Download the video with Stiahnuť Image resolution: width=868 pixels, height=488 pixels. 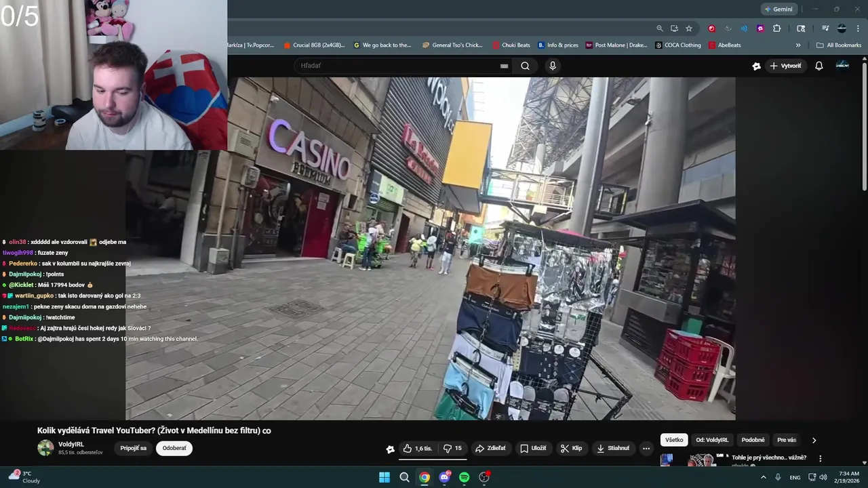click(613, 448)
